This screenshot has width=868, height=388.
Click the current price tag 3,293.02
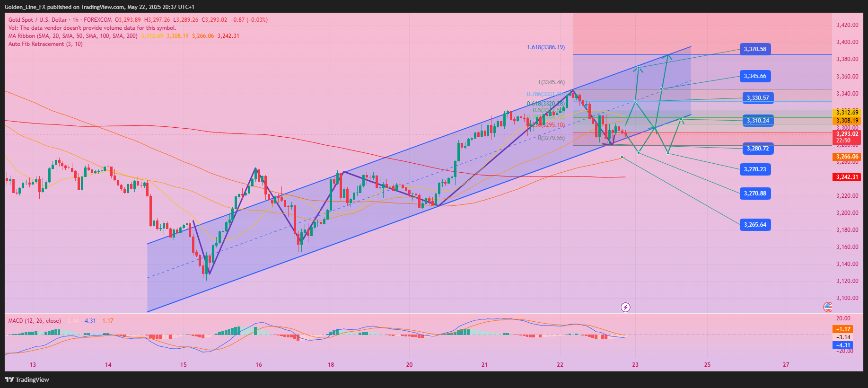tap(847, 137)
